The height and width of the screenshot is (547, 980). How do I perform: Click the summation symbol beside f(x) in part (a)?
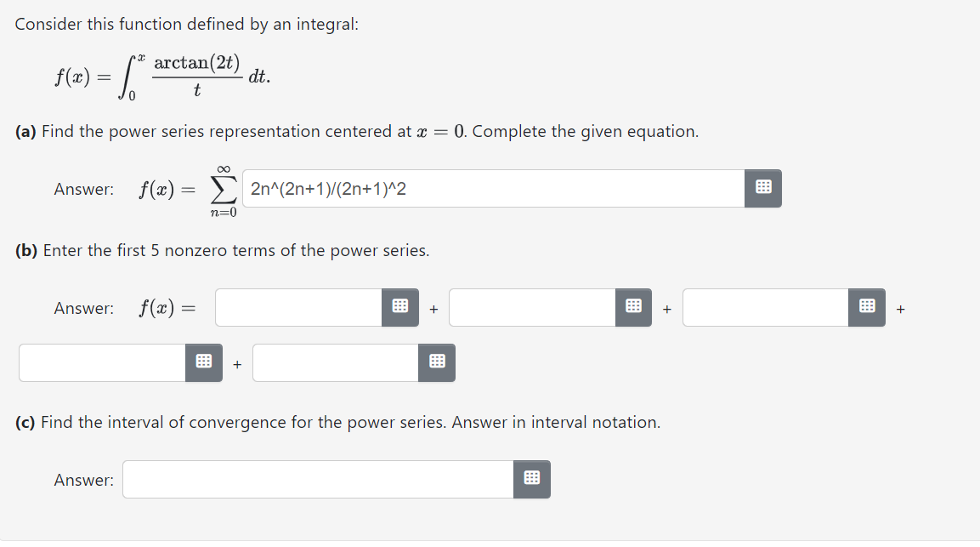click(x=224, y=188)
